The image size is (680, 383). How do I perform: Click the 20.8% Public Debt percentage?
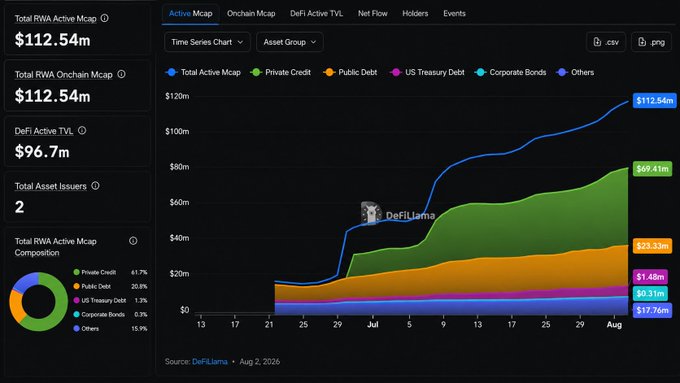point(139,286)
